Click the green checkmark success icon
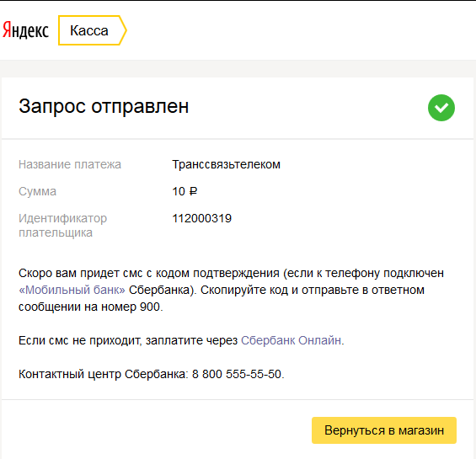This screenshot has width=476, height=459. pyautogui.click(x=441, y=108)
